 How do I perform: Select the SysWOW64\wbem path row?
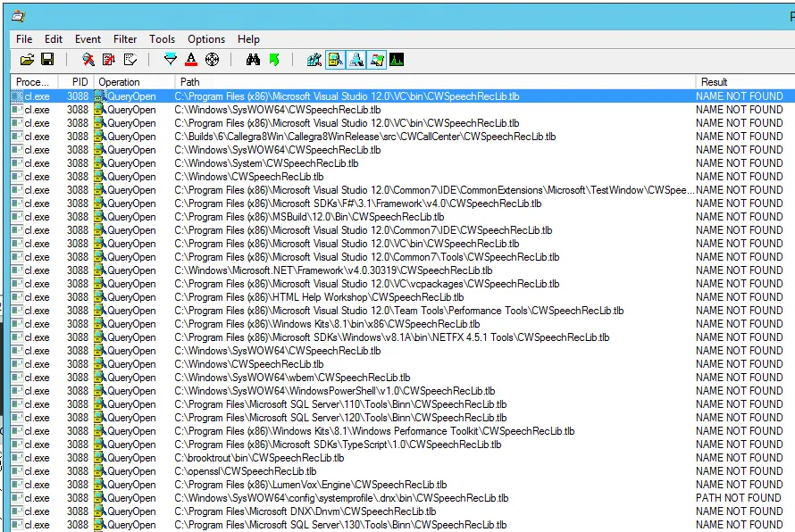403,378
